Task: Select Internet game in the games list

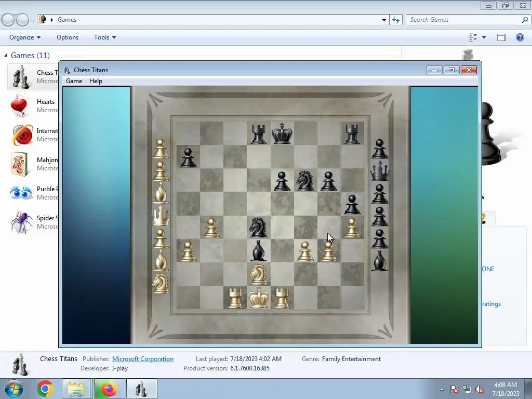Action: 33,135
